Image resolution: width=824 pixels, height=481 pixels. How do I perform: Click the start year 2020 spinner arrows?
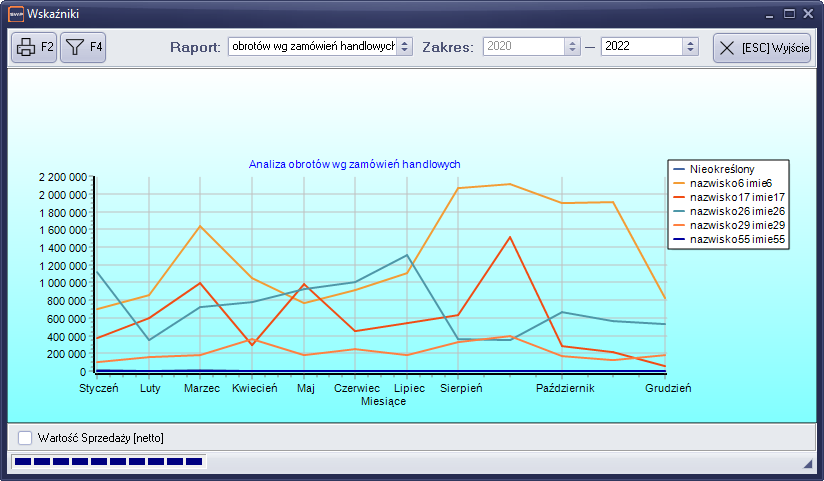(572, 47)
